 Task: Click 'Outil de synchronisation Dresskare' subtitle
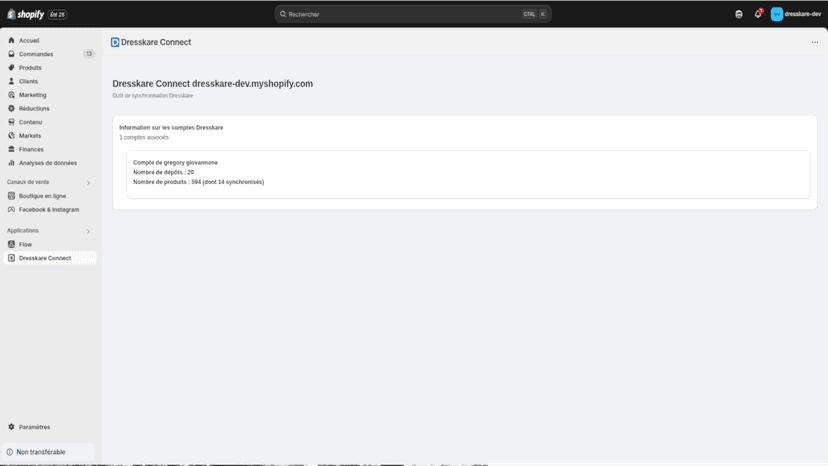tap(153, 96)
